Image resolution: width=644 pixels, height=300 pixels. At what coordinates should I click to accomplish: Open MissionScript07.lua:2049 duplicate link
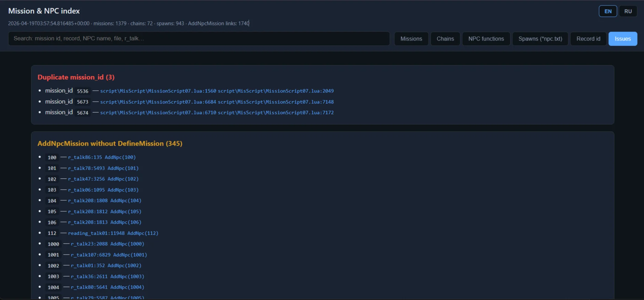pos(276,91)
